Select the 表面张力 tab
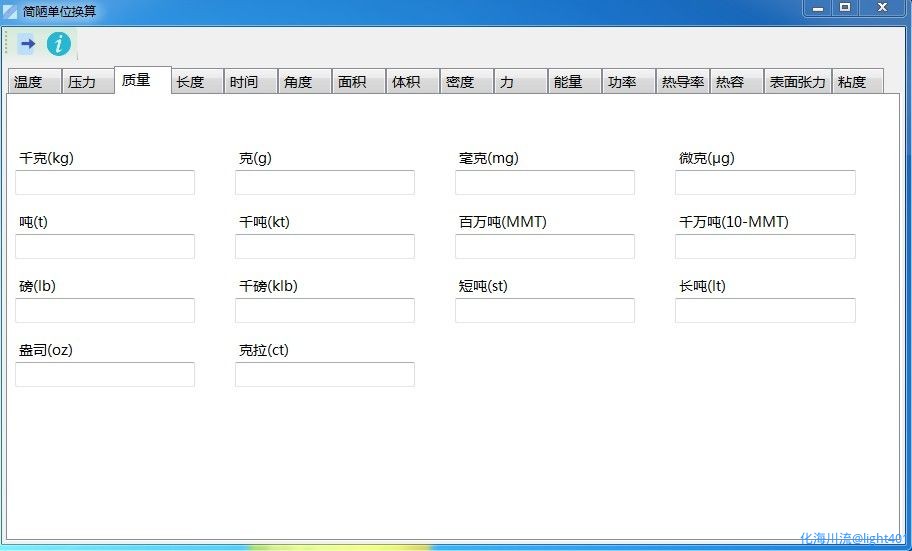Image resolution: width=912 pixels, height=551 pixels. click(x=797, y=82)
